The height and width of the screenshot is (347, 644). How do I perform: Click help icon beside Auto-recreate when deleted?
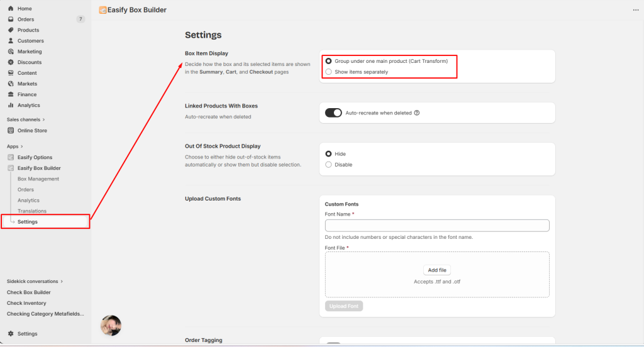(417, 113)
